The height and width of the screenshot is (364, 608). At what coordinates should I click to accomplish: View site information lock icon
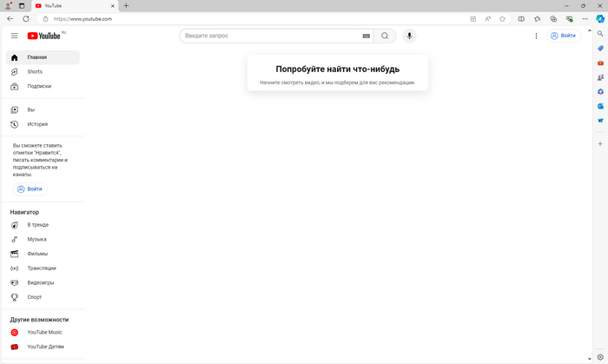coord(45,18)
